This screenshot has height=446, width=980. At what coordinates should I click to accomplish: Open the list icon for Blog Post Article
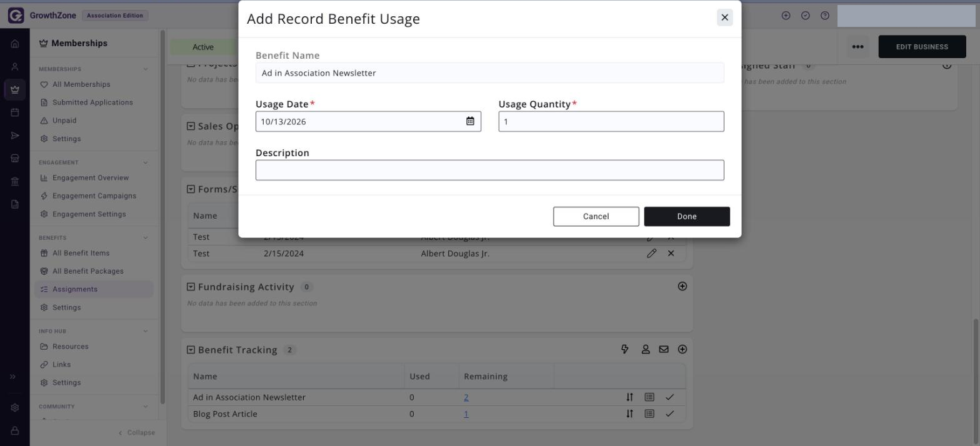pos(649,414)
